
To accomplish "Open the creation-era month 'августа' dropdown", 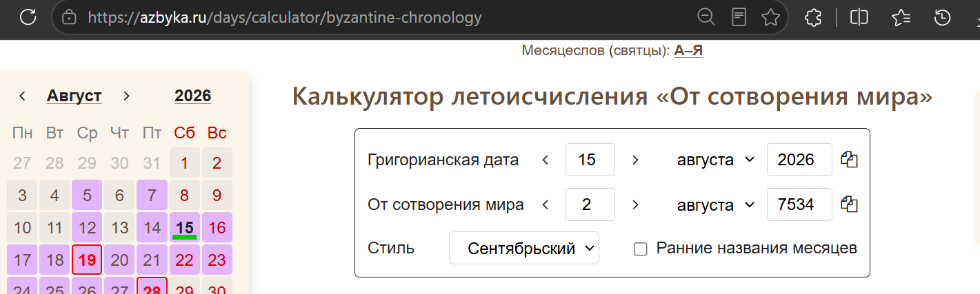I will (715, 204).
